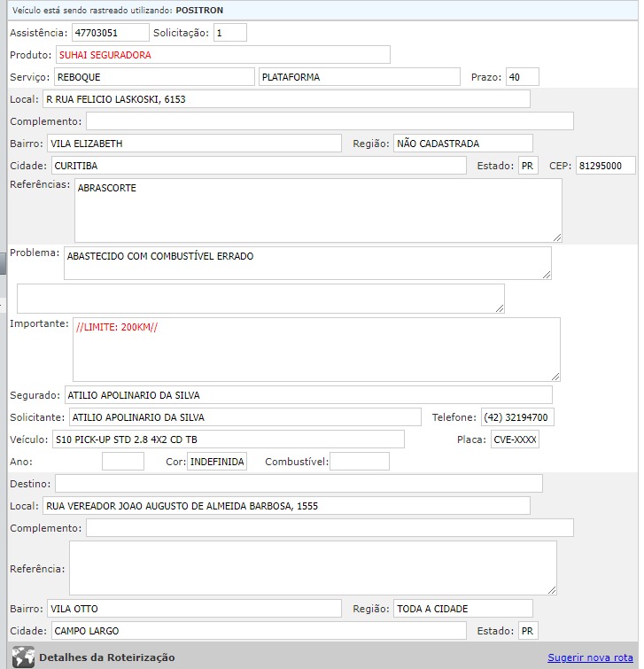This screenshot has height=669, width=644.
Task: Click the Telefone field
Action: pos(517,417)
